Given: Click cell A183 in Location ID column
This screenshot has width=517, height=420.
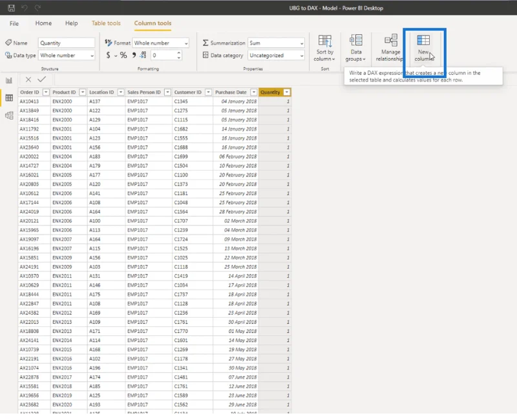Looking at the screenshot, I should point(94,156).
